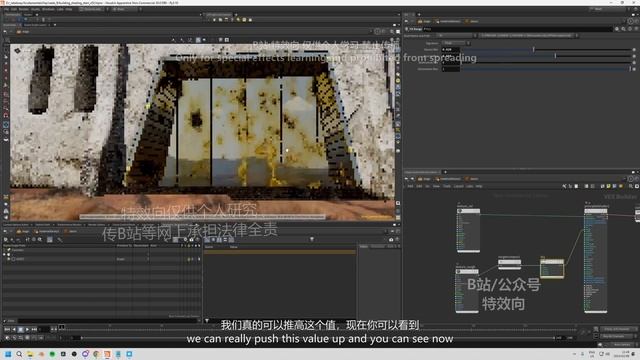Viewport: 640px width, 360px height.
Task: Select the mat path segment in parameter pane
Action: (x=424, y=21)
